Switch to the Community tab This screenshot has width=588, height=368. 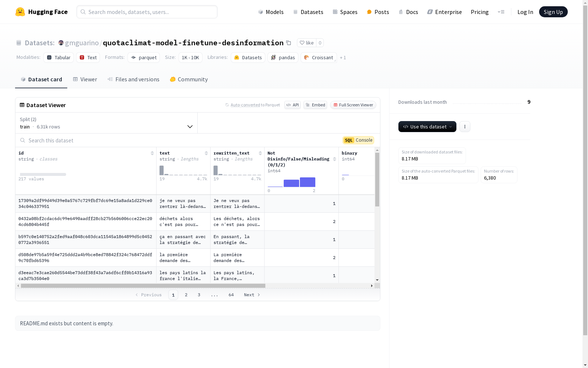pyautogui.click(x=189, y=79)
